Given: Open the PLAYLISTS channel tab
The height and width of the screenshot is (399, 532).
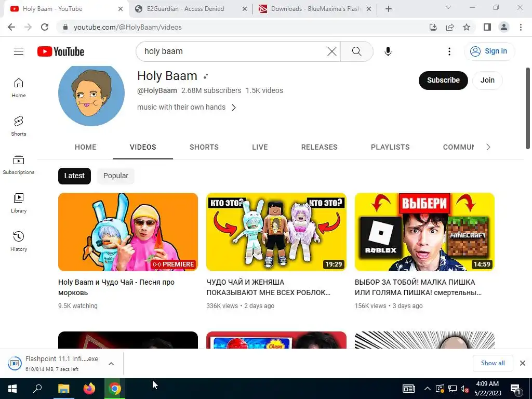Looking at the screenshot, I should [x=390, y=147].
